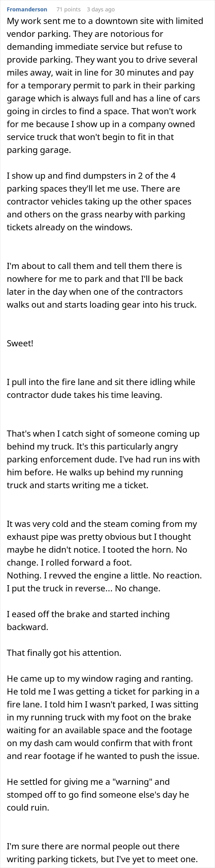This screenshot has width=215, height=868.
Task: Click the line ending yet to meet one
Action: (x=102, y=859)
